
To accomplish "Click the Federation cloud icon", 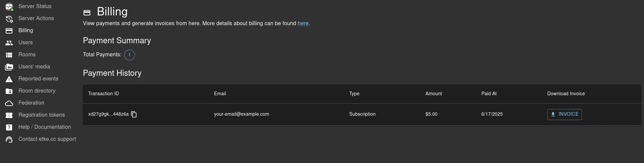I will [x=9, y=103].
